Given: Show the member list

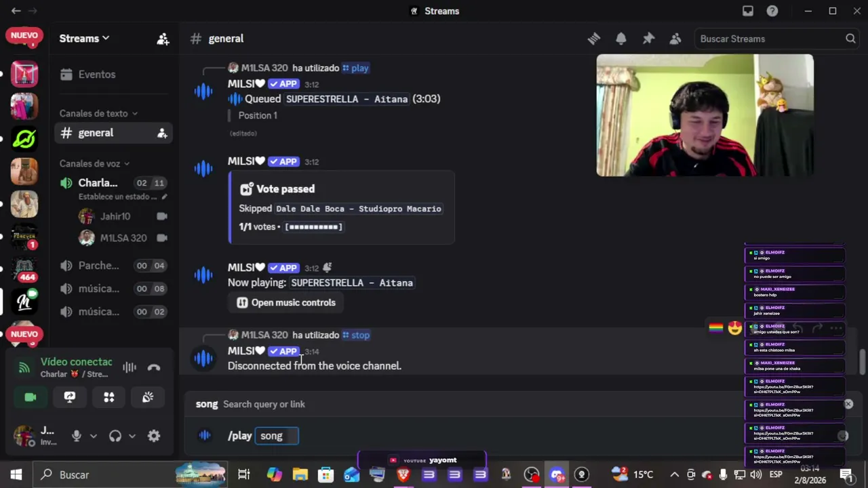Looking at the screenshot, I should (675, 39).
